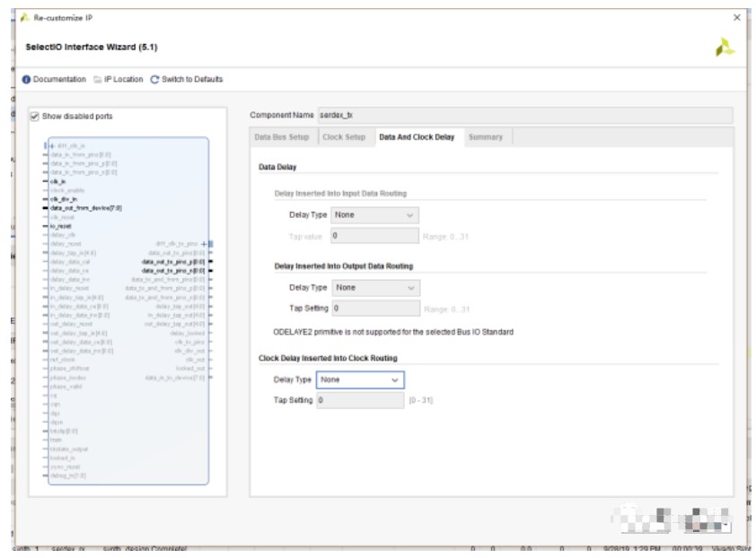Select the clk_div_in port label
The height and width of the screenshot is (558, 756).
pos(64,199)
